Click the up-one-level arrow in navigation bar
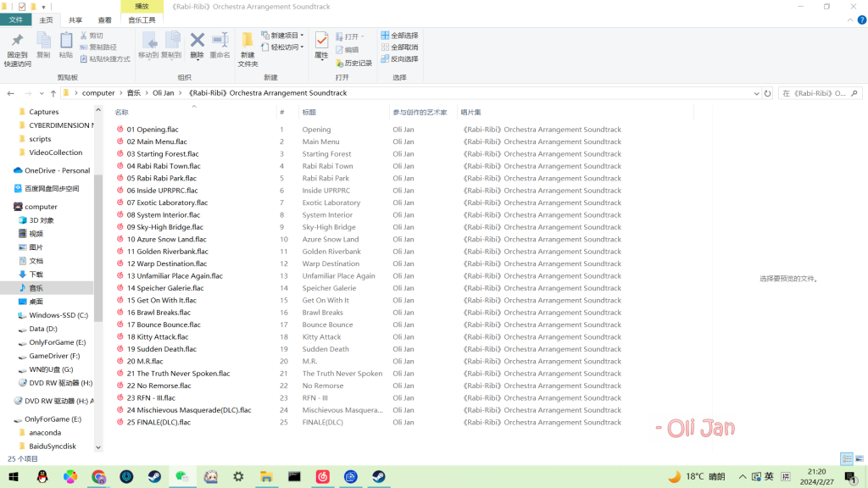 [x=53, y=93]
